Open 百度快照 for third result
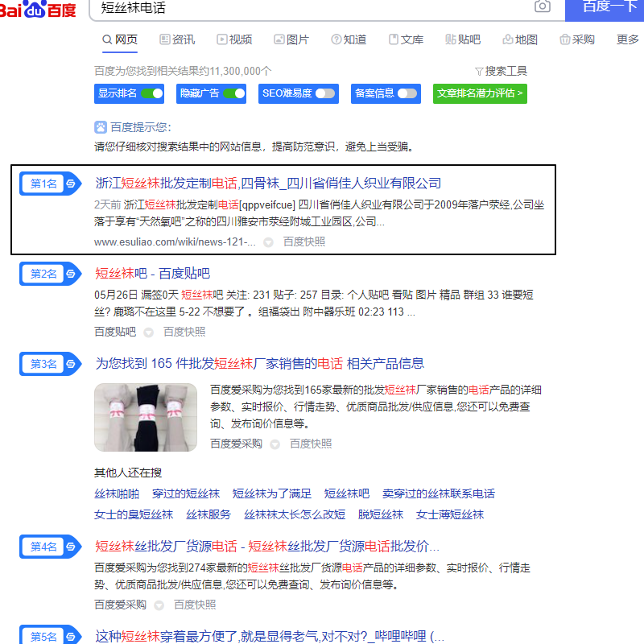Screen dimensions: 644x644 point(311,444)
